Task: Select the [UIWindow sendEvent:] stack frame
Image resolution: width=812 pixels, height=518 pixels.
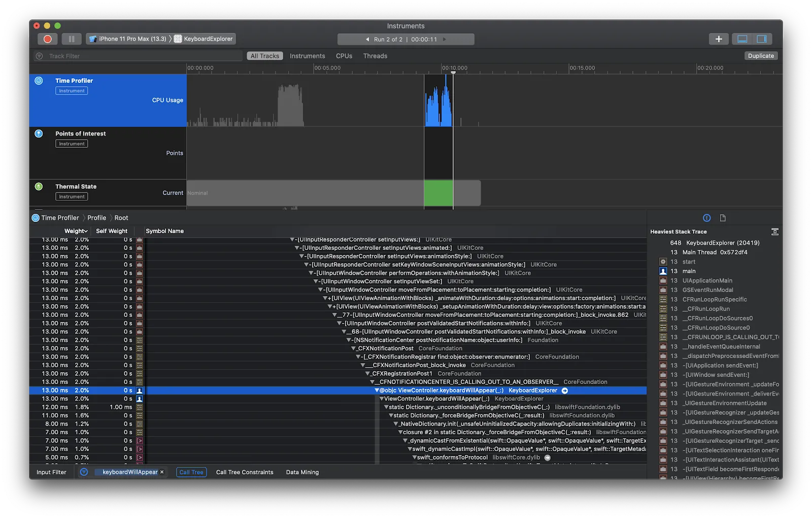Action: pyautogui.click(x=716, y=375)
